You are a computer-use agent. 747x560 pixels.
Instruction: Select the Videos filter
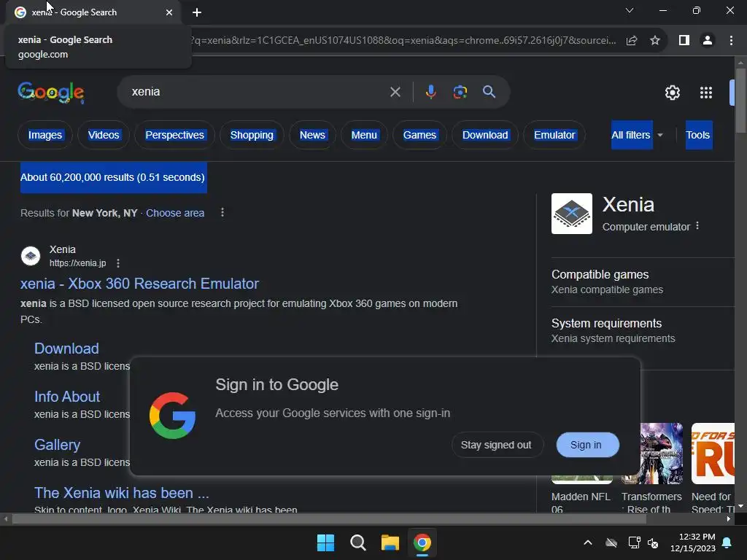pyautogui.click(x=104, y=135)
